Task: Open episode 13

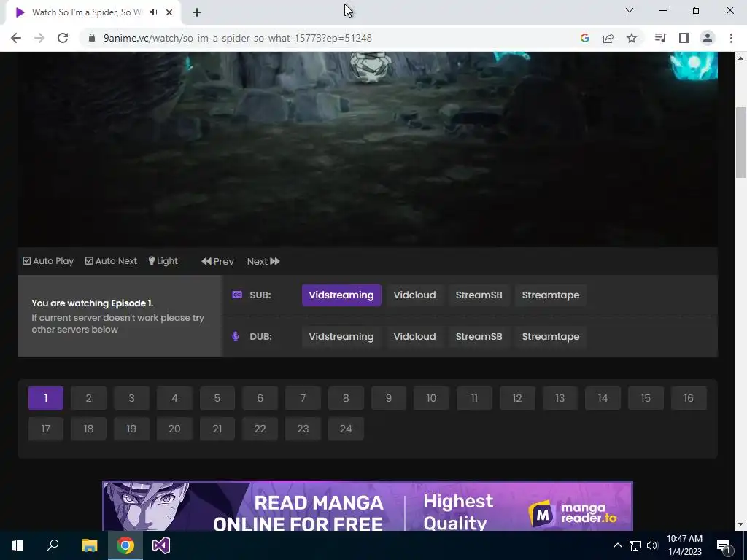Action: point(560,398)
